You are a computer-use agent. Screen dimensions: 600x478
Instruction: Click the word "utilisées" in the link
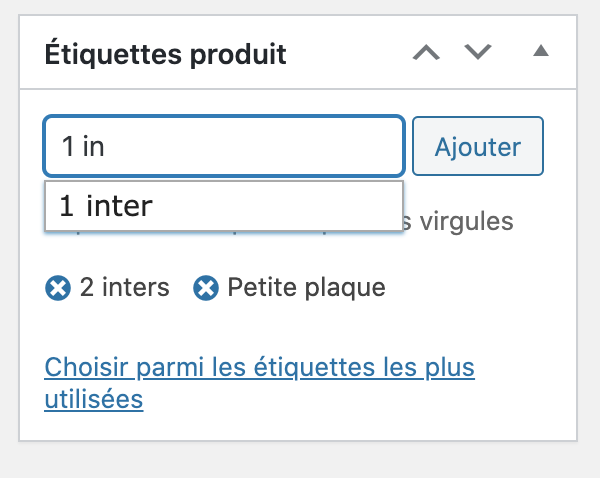[94, 400]
